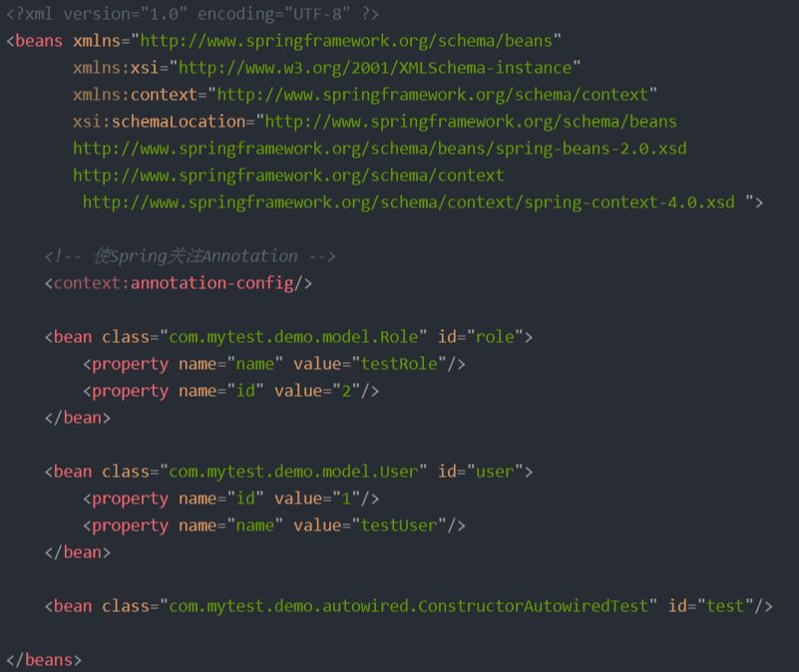
Task: Click the ConstructorAutowiredTest class value
Action: pyautogui.click(x=409, y=606)
